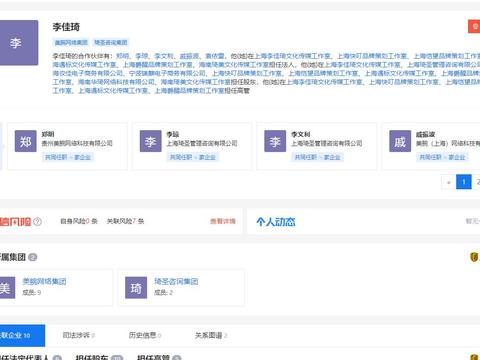
Task: Open the 琦圣咨询集团 tag under the name
Action: pos(111,42)
